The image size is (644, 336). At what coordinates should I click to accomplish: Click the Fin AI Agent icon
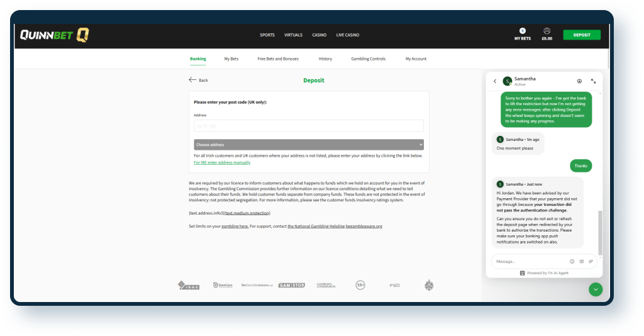[522, 272]
